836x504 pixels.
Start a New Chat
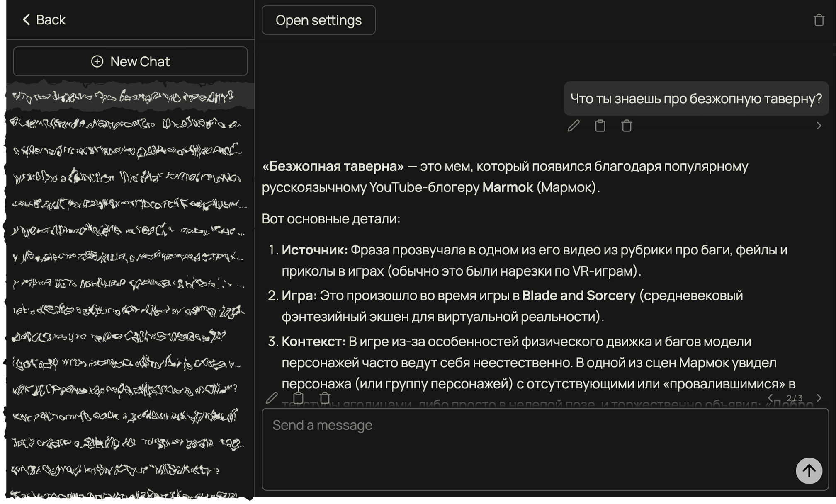(130, 61)
